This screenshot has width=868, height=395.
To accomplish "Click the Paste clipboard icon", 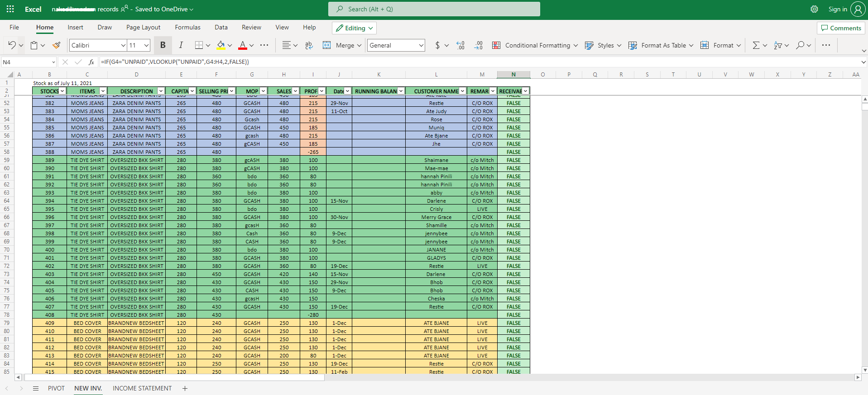I will click(34, 45).
